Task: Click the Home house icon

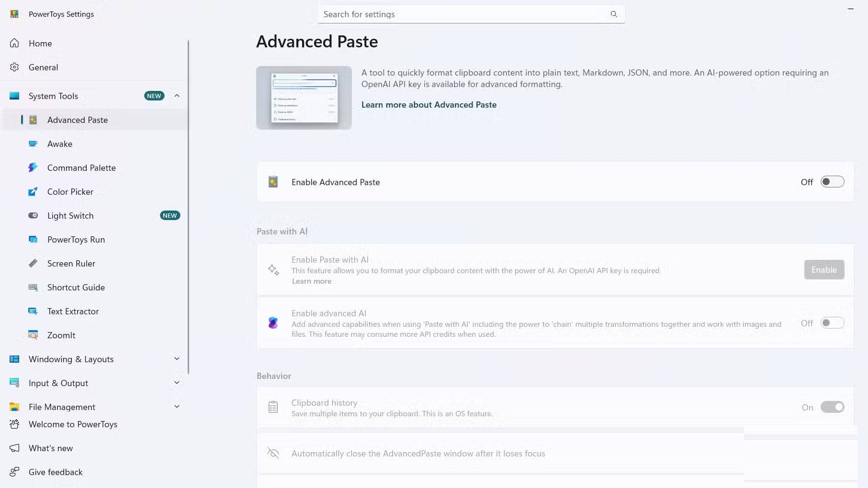Action: coord(14,43)
